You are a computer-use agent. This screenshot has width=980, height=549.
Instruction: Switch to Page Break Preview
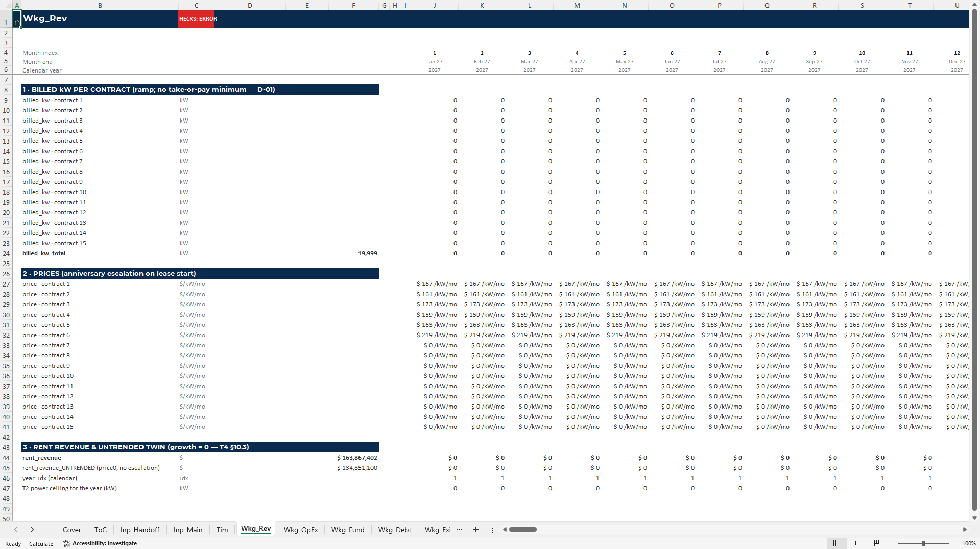click(877, 543)
